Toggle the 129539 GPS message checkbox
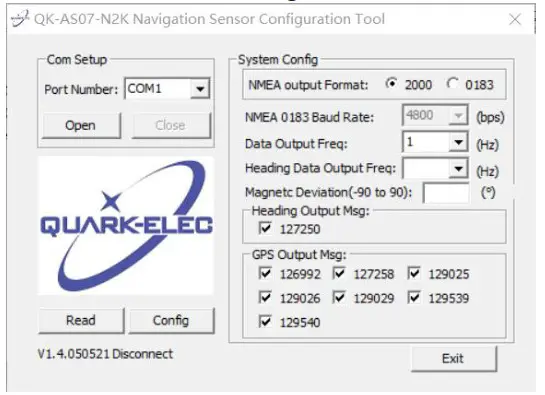545x395 pixels. (x=414, y=297)
